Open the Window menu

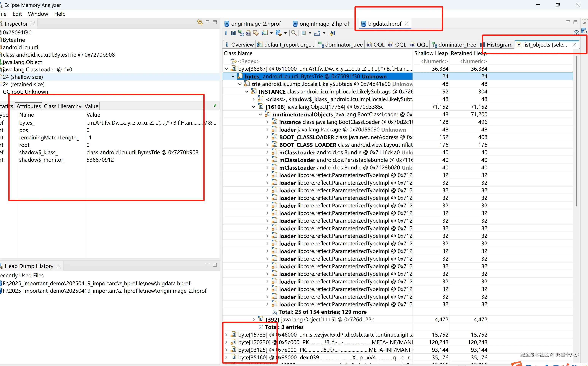tap(38, 14)
